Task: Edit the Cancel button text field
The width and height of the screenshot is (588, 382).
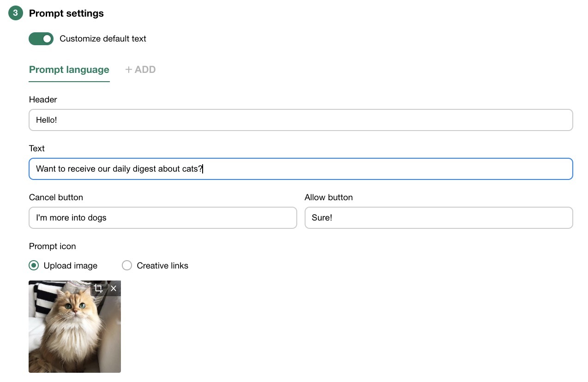Action: tap(163, 218)
